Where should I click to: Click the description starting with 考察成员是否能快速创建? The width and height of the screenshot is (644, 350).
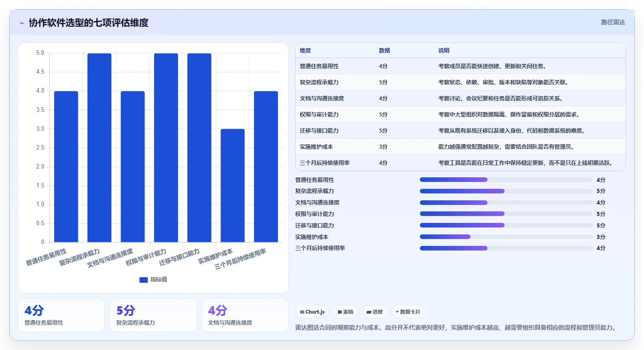click(492, 66)
